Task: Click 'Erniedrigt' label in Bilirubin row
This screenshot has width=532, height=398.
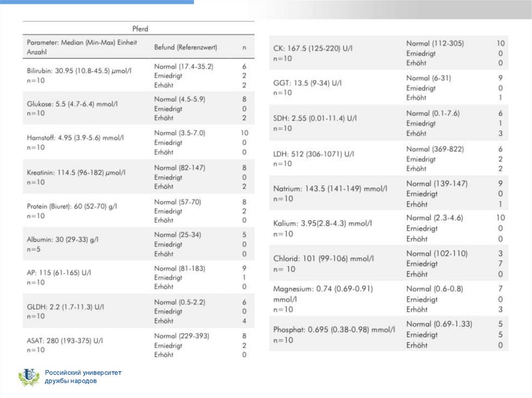Action: pyautogui.click(x=168, y=76)
